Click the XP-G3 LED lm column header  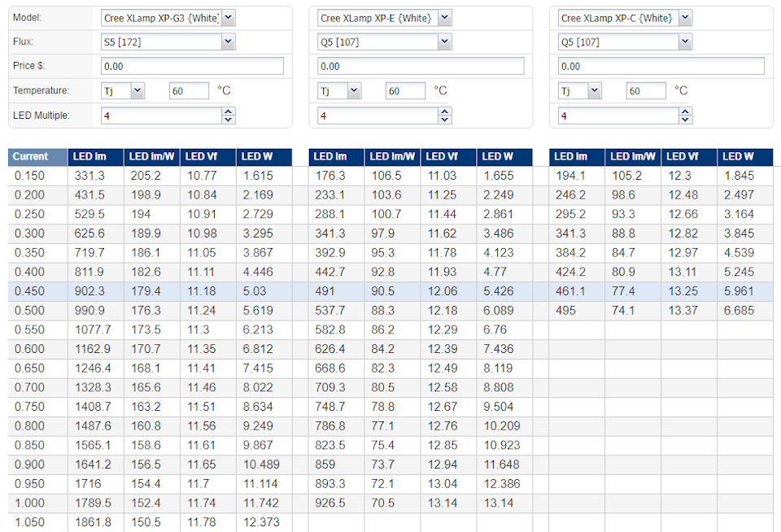point(96,156)
